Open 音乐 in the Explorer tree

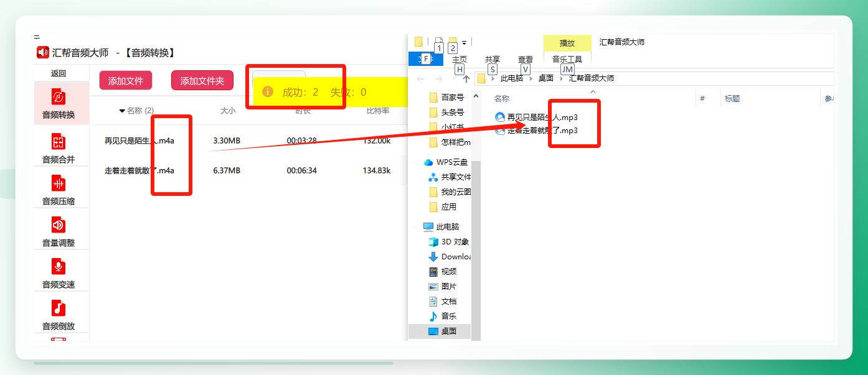click(x=443, y=317)
